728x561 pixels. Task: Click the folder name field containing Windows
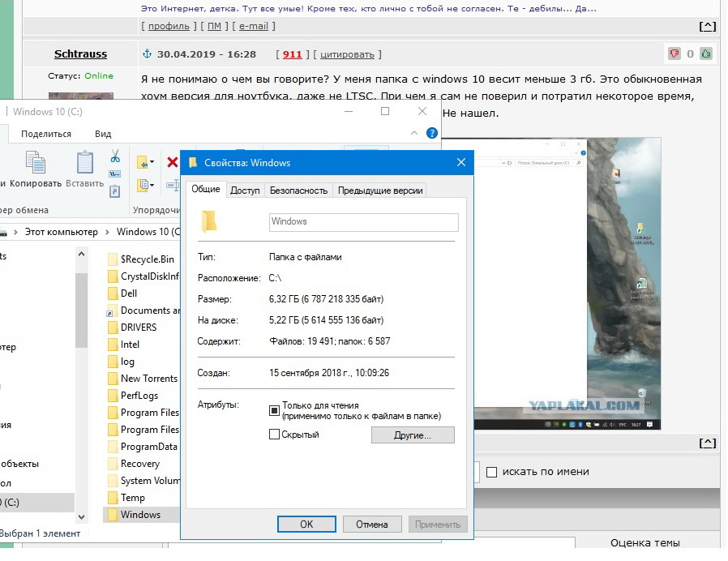363,222
